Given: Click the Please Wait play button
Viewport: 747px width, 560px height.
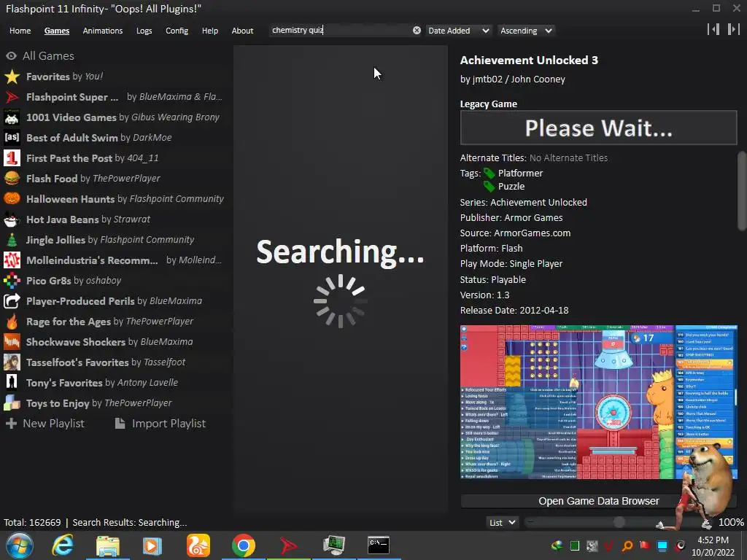Looking at the screenshot, I should [x=598, y=128].
